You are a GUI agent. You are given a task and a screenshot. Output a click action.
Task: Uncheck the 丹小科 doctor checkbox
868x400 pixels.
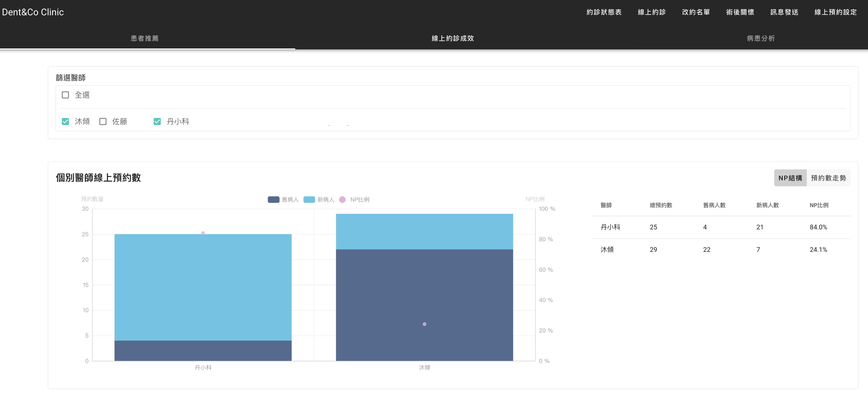click(157, 121)
